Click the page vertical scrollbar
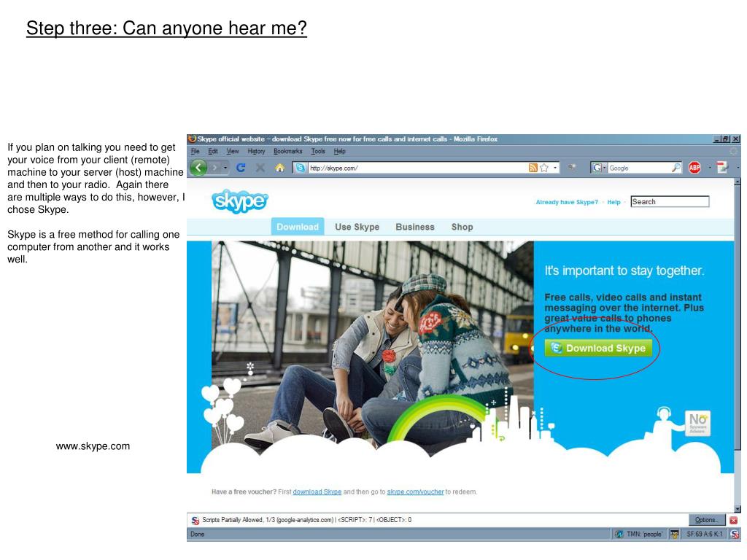The image size is (747, 560). tap(738, 345)
